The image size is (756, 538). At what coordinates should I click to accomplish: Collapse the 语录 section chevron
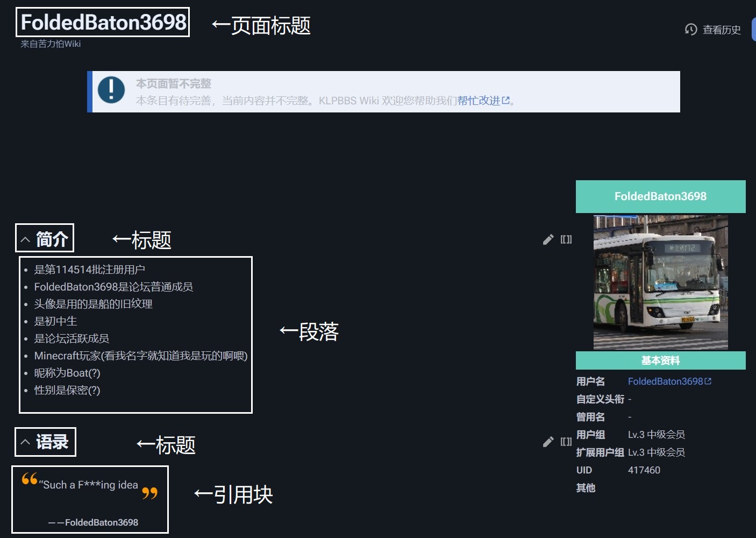[x=25, y=442]
